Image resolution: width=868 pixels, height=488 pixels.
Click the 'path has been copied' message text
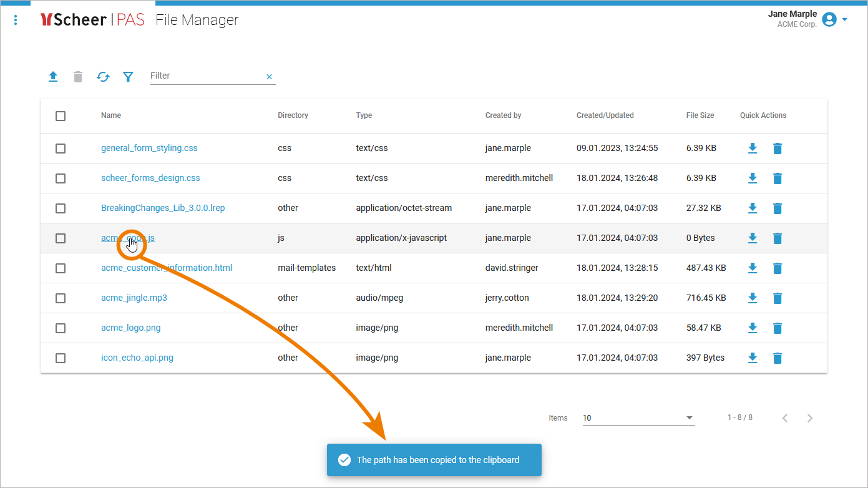point(438,460)
